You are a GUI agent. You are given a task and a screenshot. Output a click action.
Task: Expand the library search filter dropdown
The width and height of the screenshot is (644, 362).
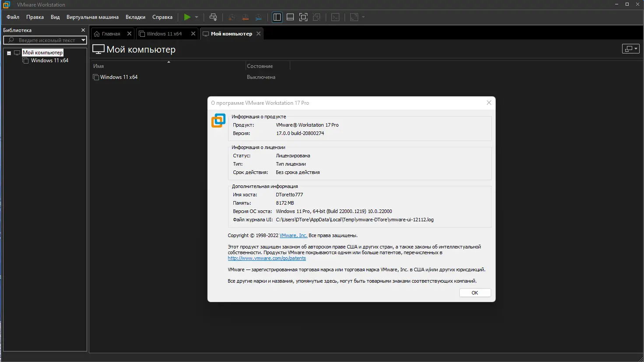pos(83,40)
